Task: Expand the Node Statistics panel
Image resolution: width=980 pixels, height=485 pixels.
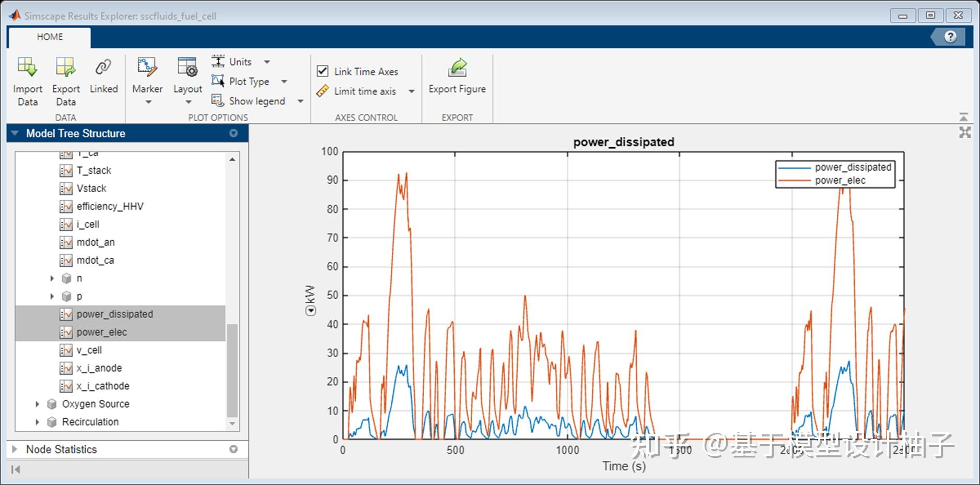Action: [15, 449]
